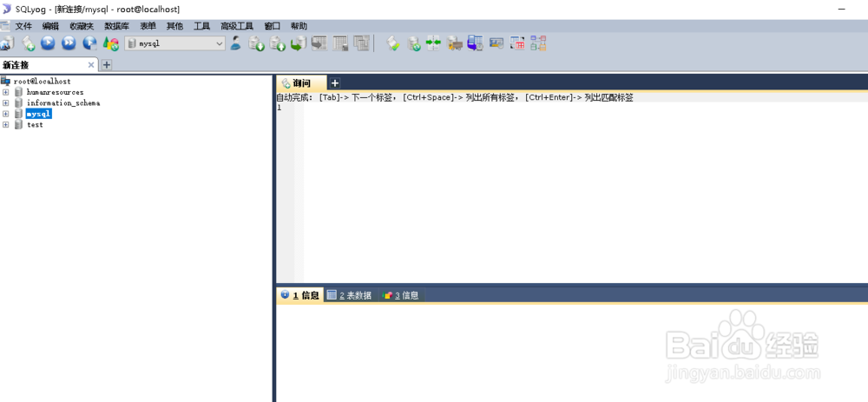Select humanresources database in tree

[x=56, y=92]
